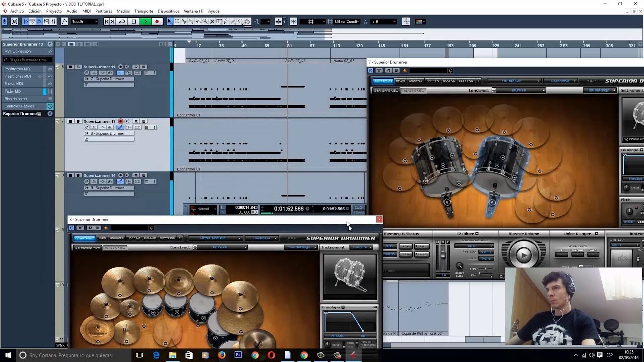The image size is (644, 362).
Task: Select the Object Selection arrow tool
Action: 170,22
